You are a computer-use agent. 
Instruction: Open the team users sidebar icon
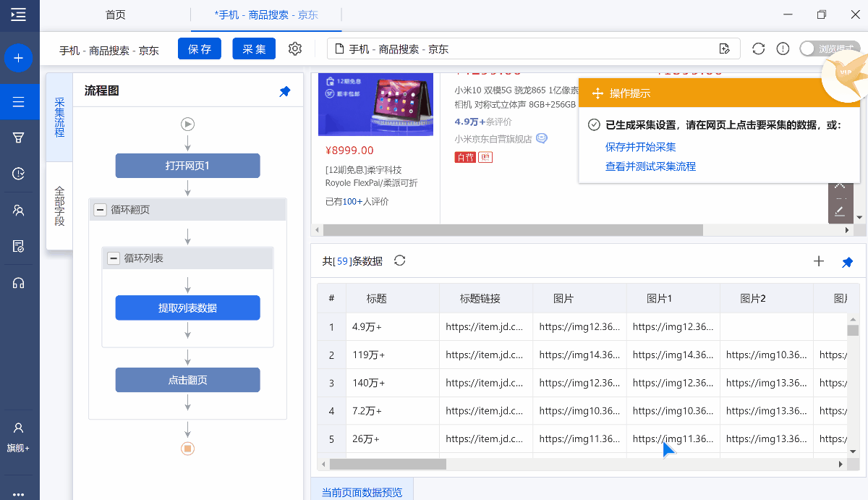point(19,210)
